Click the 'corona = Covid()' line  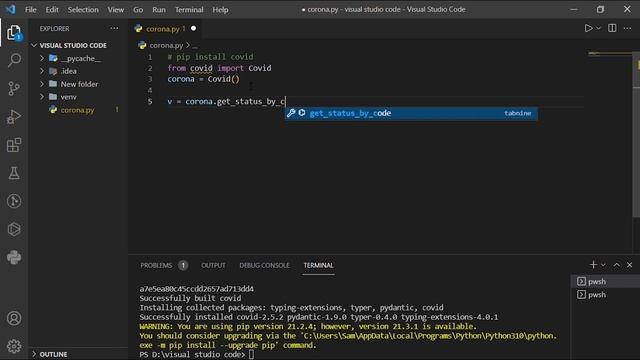click(203, 79)
